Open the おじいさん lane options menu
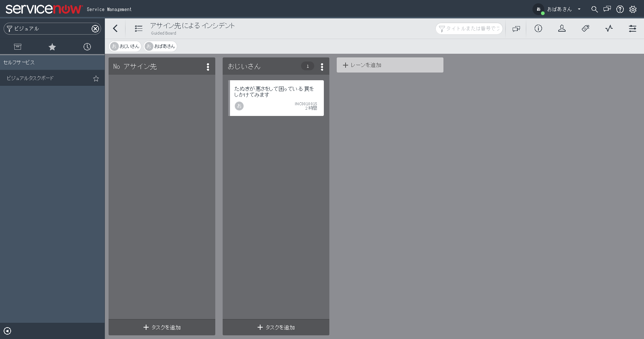This screenshot has height=339, width=644. (x=322, y=67)
